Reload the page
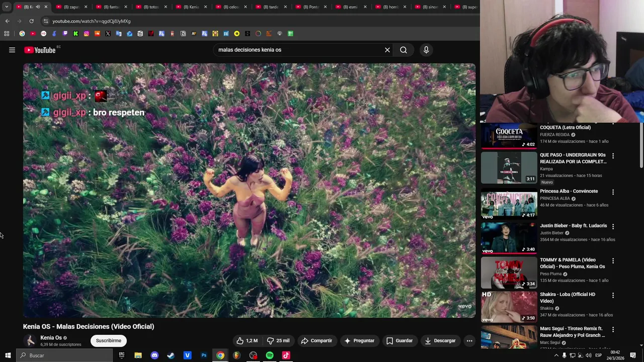 [31, 21]
